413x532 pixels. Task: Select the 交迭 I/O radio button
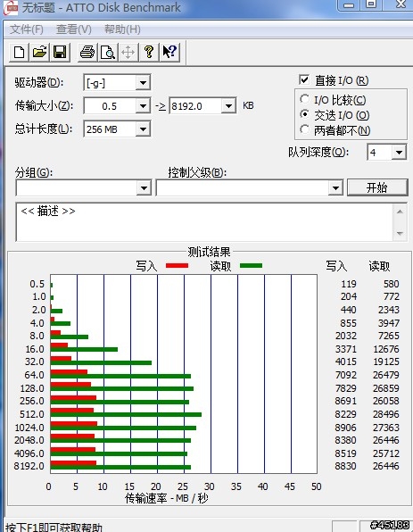coord(304,114)
